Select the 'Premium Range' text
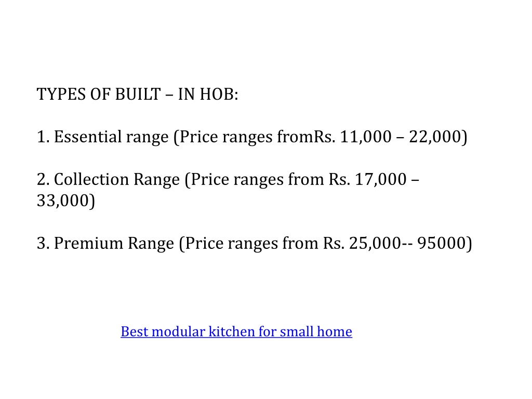Viewport: 532px width, 399px height. coord(114,243)
